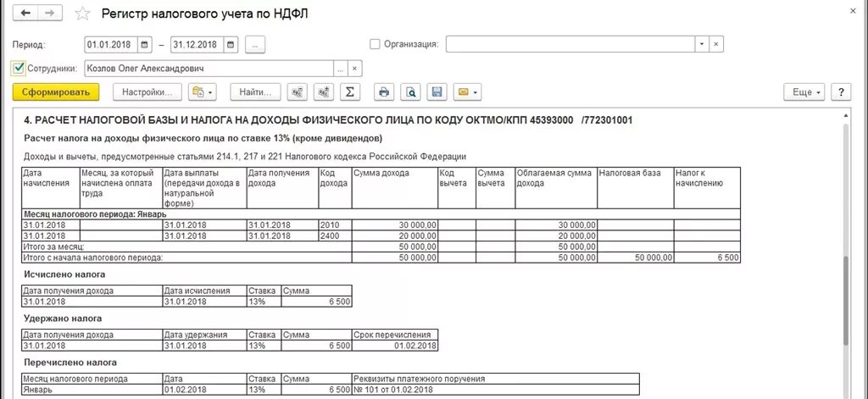Click the scrollbar up arrow
This screenshot has height=399, width=868.
coord(845,116)
